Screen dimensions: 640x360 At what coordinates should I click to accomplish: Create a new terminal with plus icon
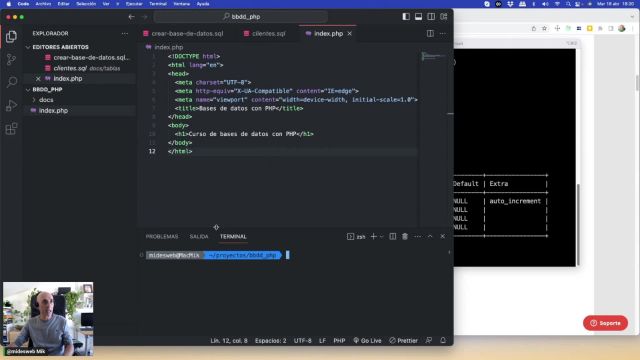373,237
